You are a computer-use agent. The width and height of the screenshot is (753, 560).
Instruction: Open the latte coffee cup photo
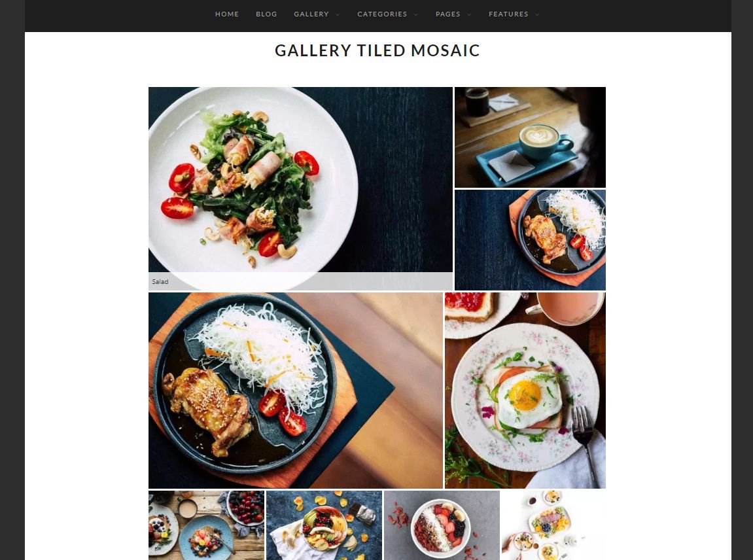pos(530,137)
